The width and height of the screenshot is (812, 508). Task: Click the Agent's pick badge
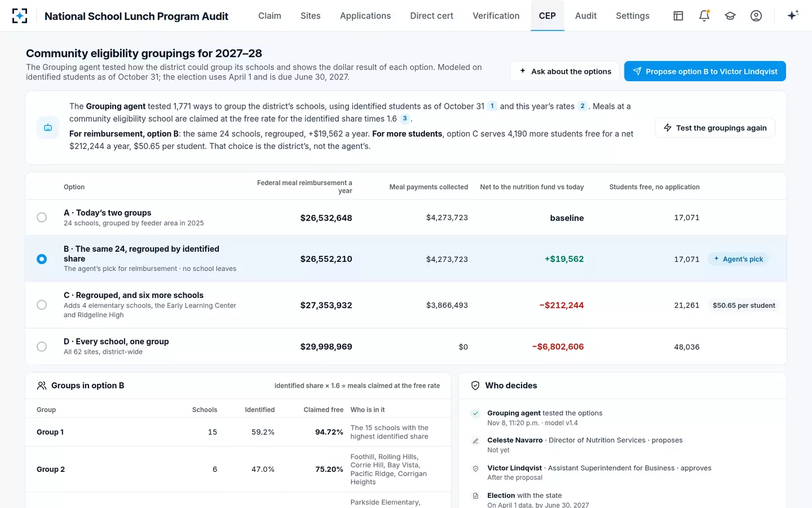pyautogui.click(x=738, y=259)
